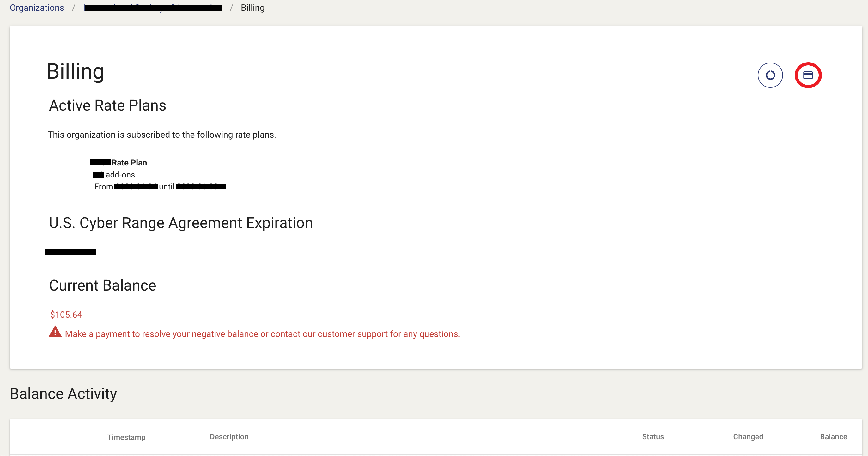Navigate to Organizations via breadcrumb
The width and height of the screenshot is (868, 456).
pyautogui.click(x=36, y=7)
